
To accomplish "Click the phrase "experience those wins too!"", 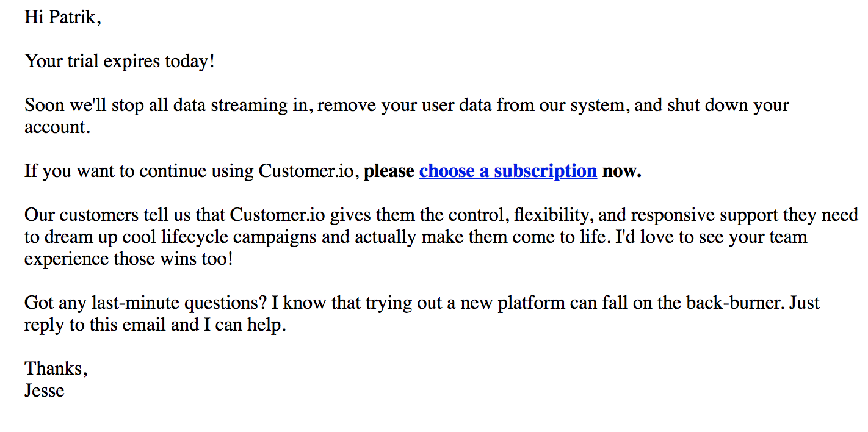I will pyautogui.click(x=129, y=259).
